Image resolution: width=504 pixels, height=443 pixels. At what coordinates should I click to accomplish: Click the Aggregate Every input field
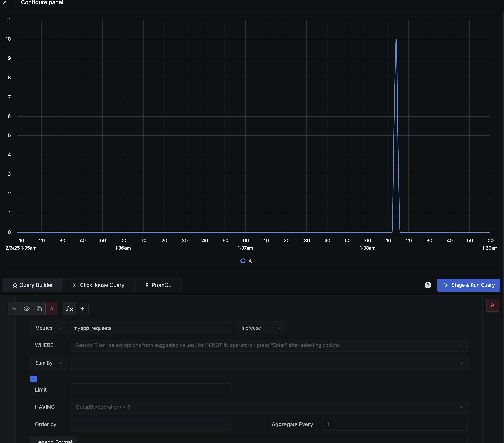coord(394,424)
